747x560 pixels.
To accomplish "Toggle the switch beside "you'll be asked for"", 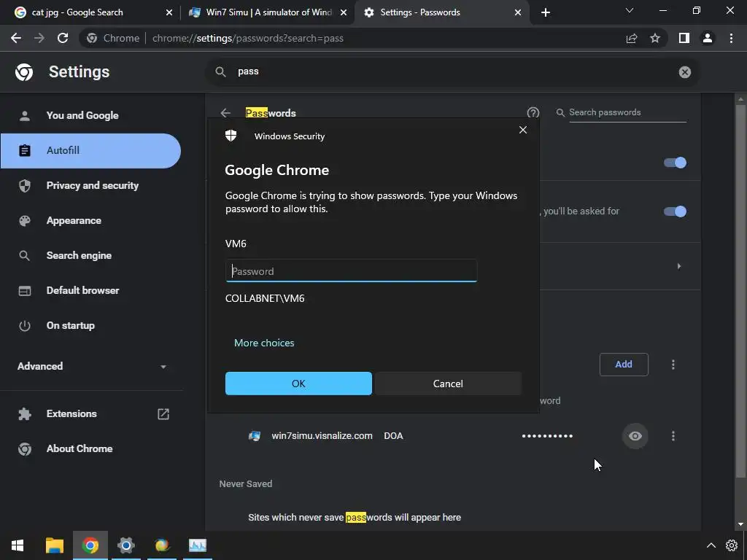I will coord(675,211).
